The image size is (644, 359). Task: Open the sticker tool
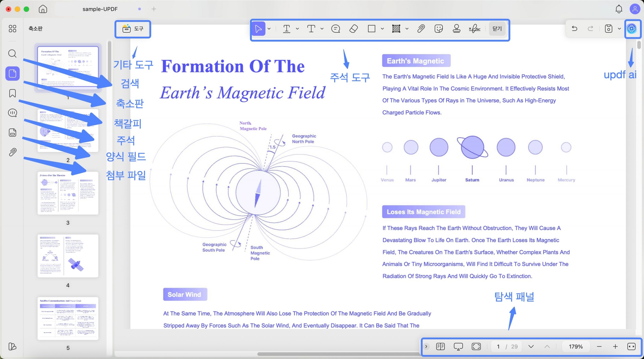coord(438,29)
